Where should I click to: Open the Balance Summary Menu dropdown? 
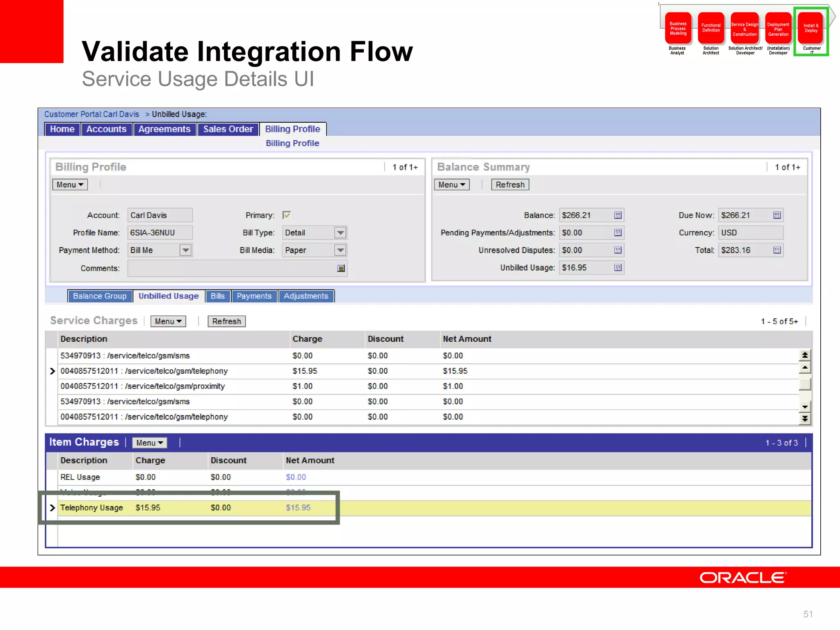452,185
